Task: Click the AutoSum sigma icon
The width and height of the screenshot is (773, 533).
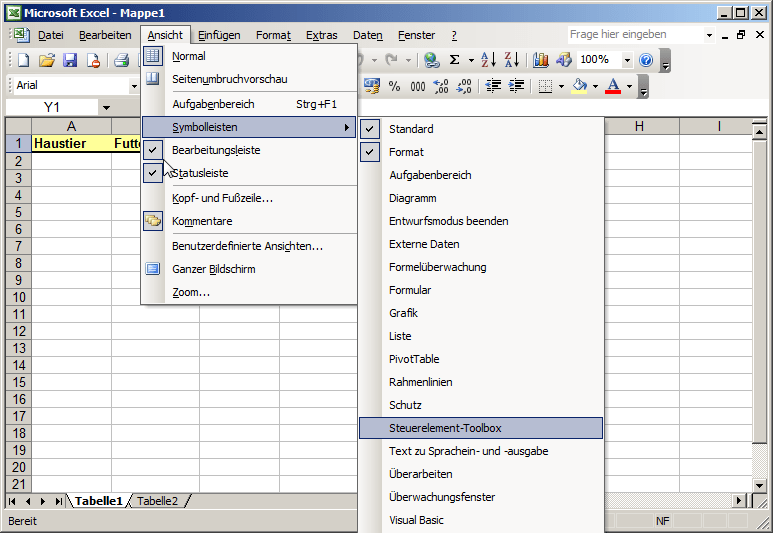Action: (455, 60)
